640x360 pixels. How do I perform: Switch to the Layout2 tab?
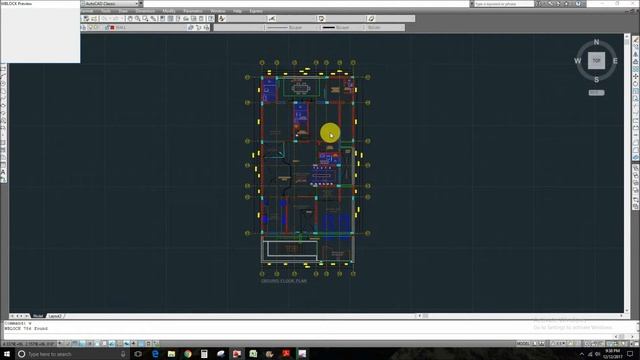click(x=55, y=316)
